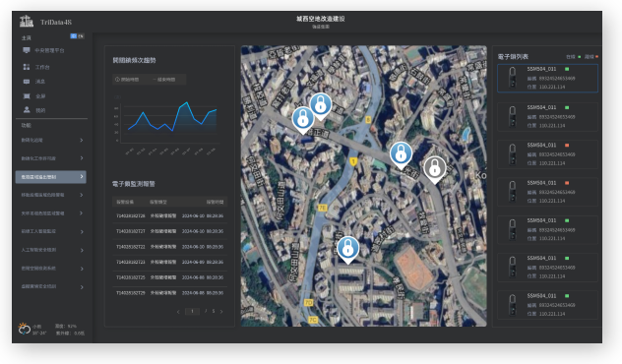
Task: Select the sixth SSM584_011 lock card
Action: point(547,268)
